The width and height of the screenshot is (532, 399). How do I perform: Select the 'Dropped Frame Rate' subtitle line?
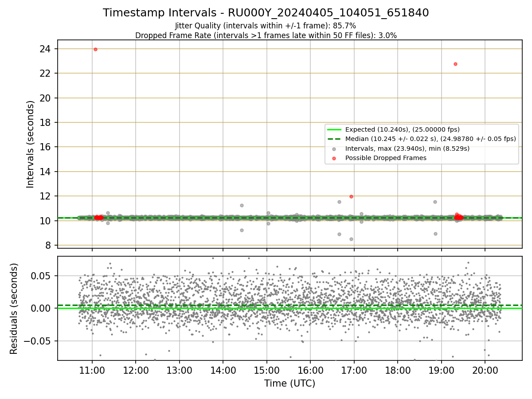(266, 35)
